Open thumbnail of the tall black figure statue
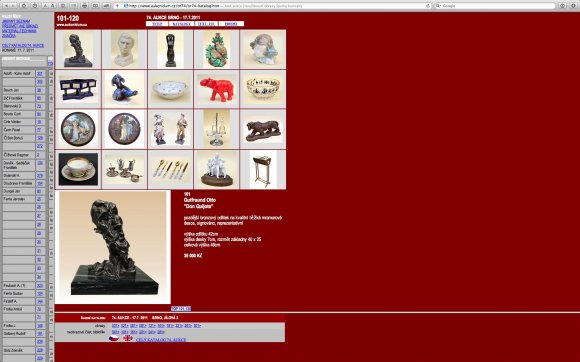Viewport: 580px width, 362px height. pyautogui.click(x=171, y=49)
